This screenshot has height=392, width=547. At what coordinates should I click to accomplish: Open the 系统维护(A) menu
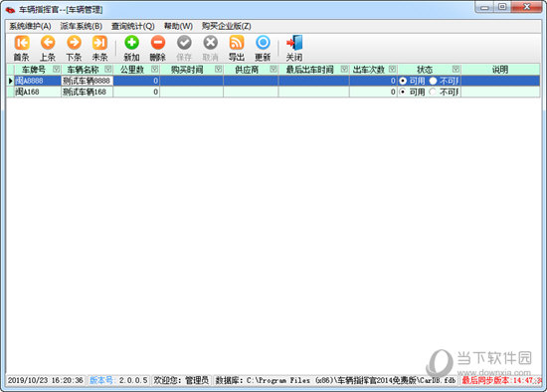point(30,26)
